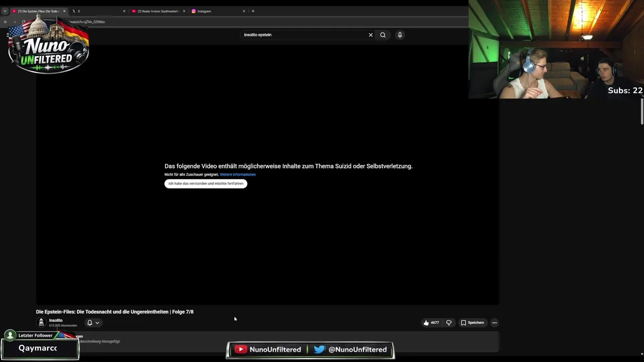Image resolution: width=644 pixels, height=362 pixels.
Task: Close the 'Realer Irrsinn' tab
Action: 184,11
